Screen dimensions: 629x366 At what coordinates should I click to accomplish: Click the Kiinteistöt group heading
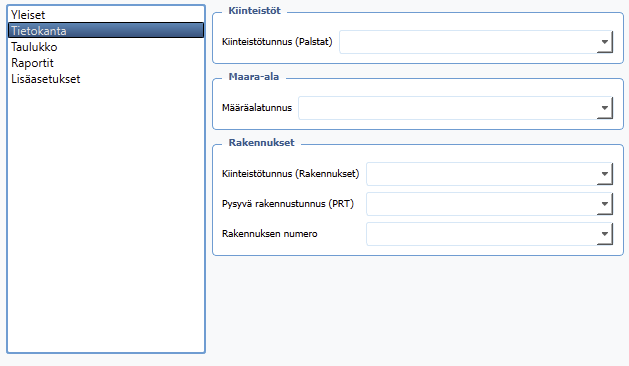[255, 11]
